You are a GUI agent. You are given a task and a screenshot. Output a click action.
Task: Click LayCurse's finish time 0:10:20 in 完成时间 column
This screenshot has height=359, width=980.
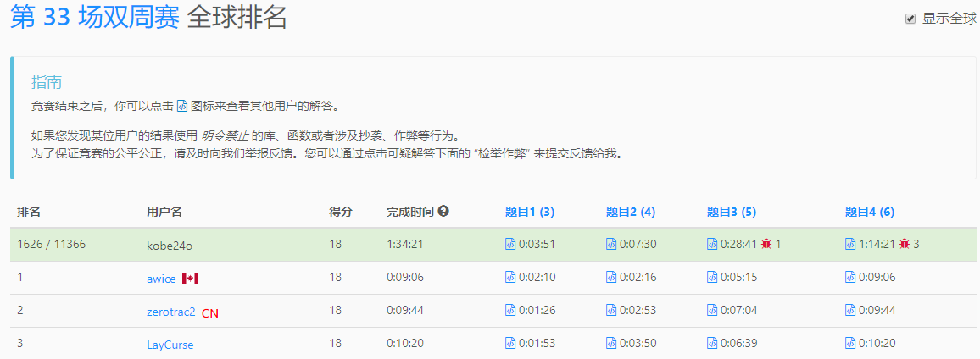[405, 344]
